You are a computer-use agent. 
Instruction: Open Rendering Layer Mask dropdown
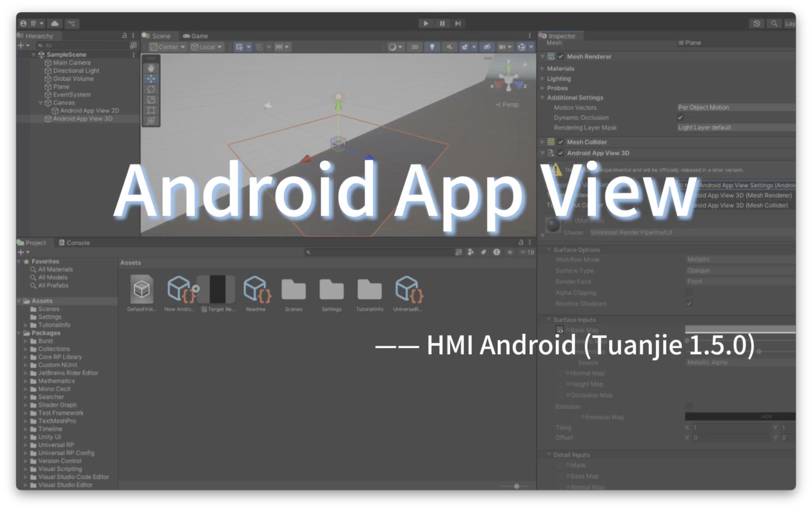pos(736,127)
